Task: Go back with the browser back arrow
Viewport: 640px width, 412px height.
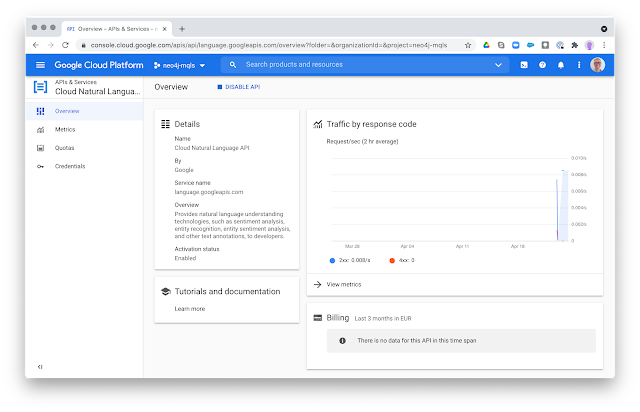Action: click(x=36, y=45)
